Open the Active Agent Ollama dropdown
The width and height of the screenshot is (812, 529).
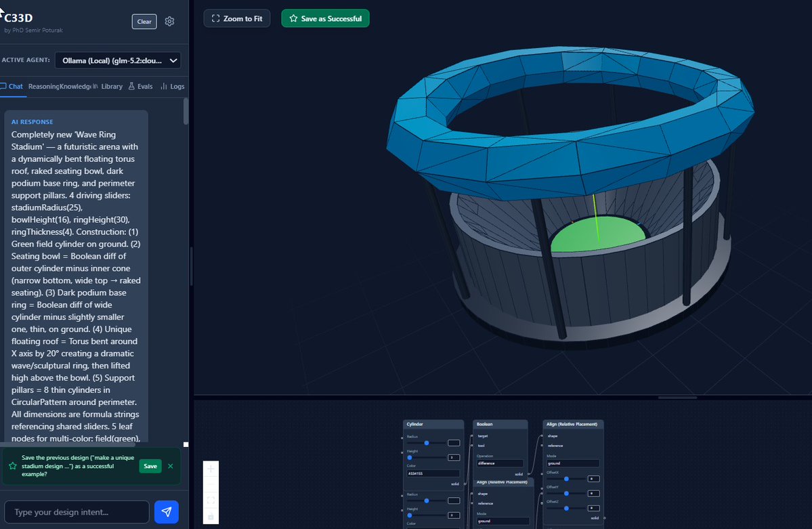(x=118, y=60)
